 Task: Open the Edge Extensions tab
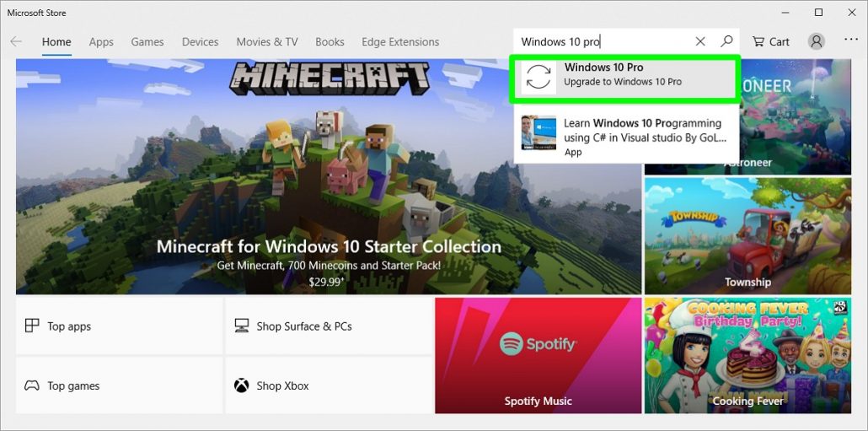tap(400, 41)
